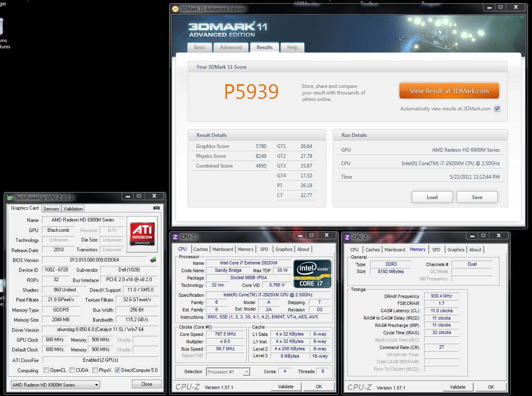This screenshot has height=396, width=532.
Task: Click the Save button in Run Details
Action: 477,197
